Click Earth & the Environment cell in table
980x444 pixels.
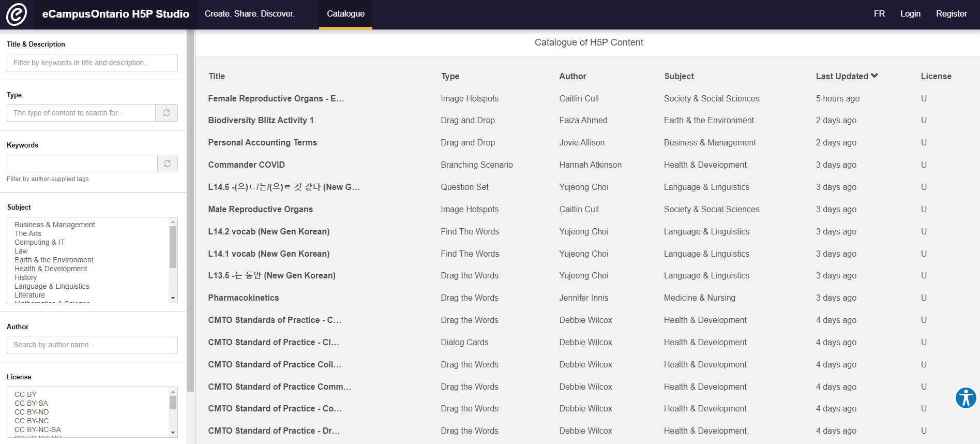[708, 120]
